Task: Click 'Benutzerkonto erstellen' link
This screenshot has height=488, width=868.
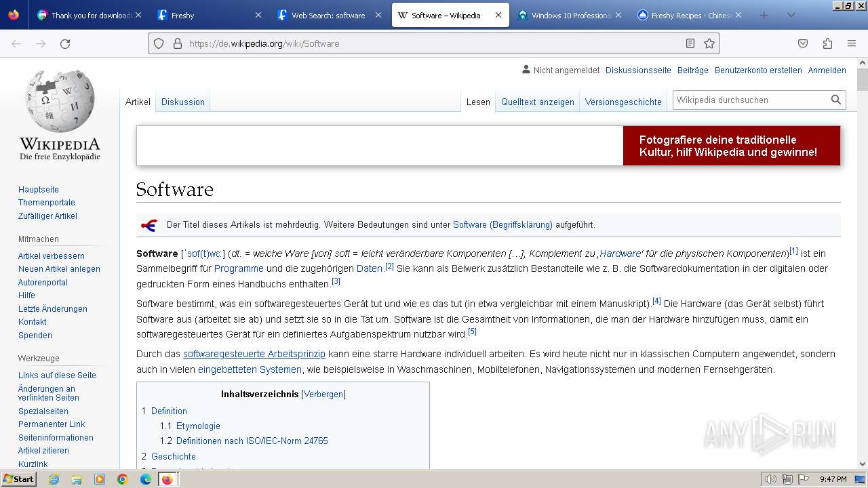Action: (x=758, y=70)
